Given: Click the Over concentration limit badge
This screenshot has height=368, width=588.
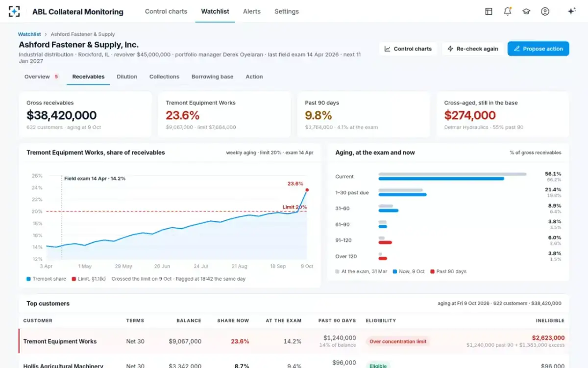Looking at the screenshot, I should [x=398, y=342].
